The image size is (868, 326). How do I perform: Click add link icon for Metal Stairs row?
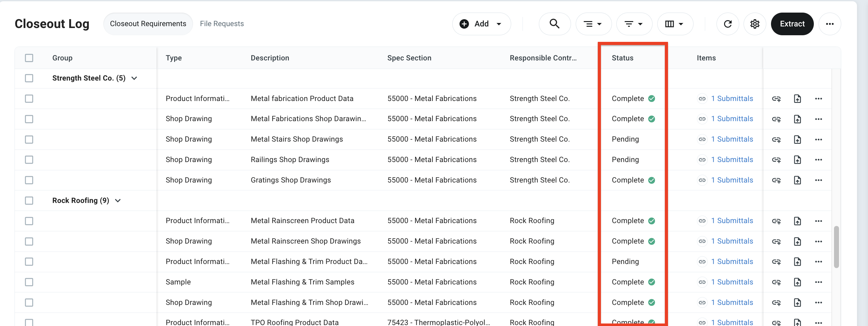776,139
